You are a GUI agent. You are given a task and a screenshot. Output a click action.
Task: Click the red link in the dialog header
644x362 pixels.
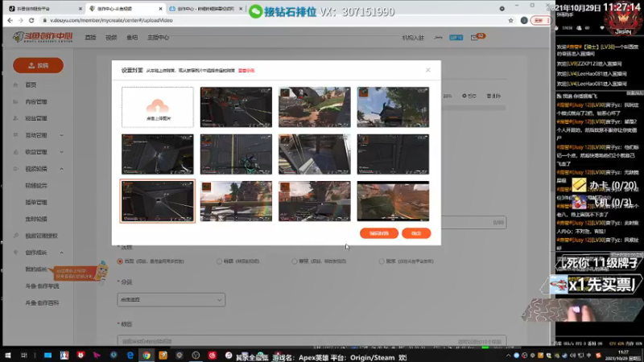(x=246, y=71)
